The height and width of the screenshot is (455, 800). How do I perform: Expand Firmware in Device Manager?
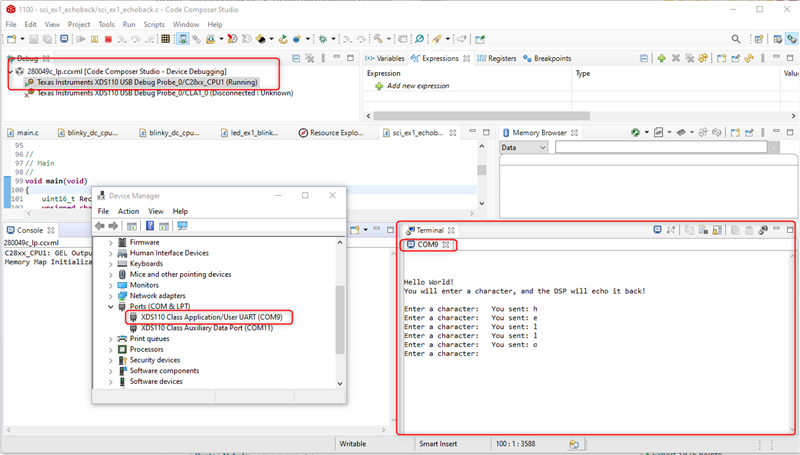coord(111,243)
